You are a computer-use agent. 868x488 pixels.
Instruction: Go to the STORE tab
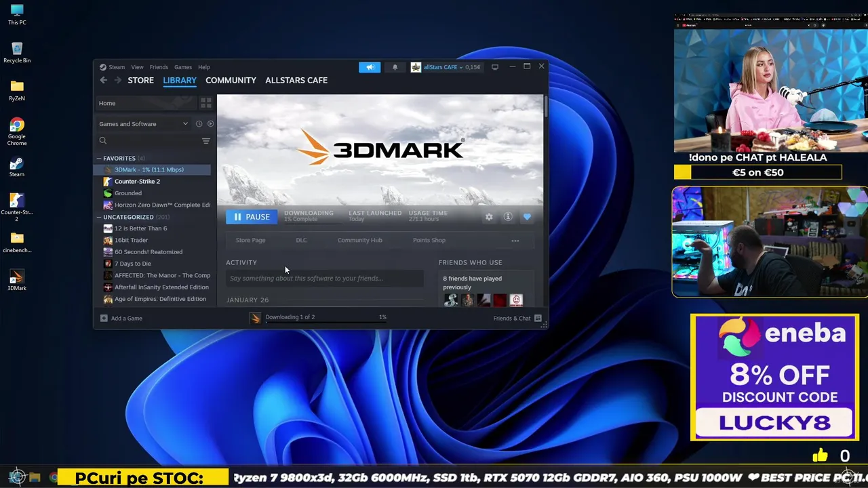tap(141, 80)
